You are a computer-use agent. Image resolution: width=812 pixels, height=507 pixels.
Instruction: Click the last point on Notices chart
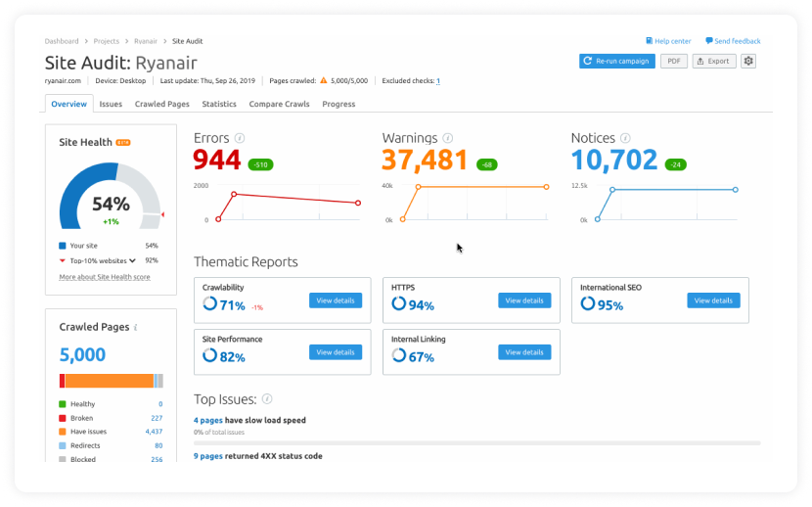click(736, 190)
